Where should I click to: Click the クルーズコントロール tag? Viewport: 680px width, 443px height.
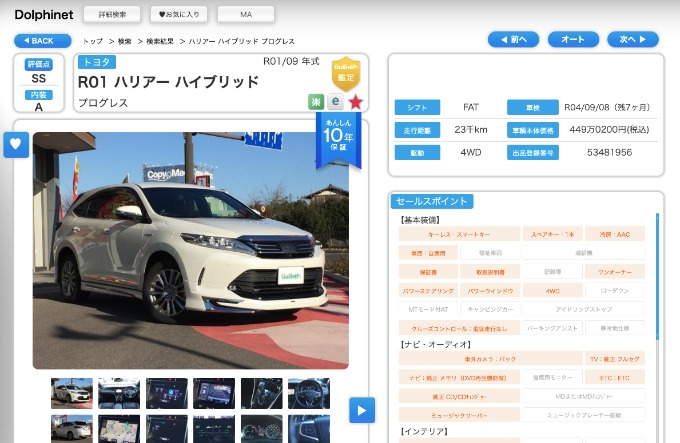pyautogui.click(x=459, y=328)
